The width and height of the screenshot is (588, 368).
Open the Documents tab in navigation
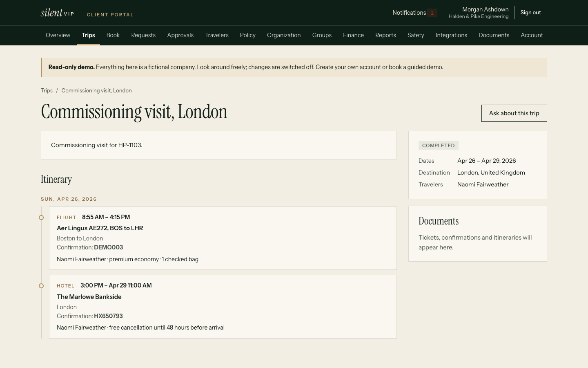pos(494,35)
